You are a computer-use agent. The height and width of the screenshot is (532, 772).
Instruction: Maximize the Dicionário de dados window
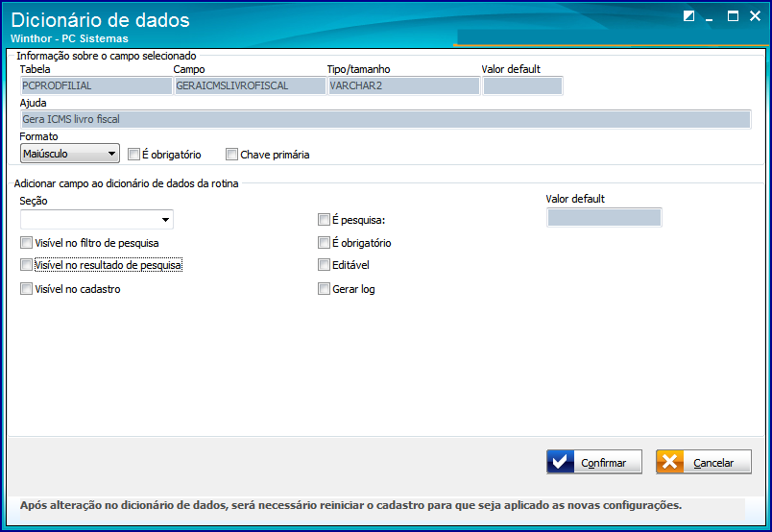(x=733, y=16)
